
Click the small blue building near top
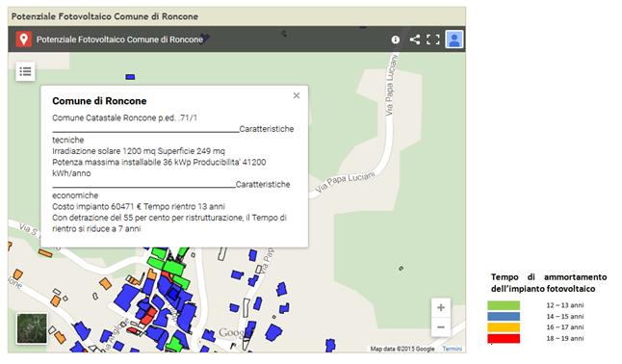130,77
